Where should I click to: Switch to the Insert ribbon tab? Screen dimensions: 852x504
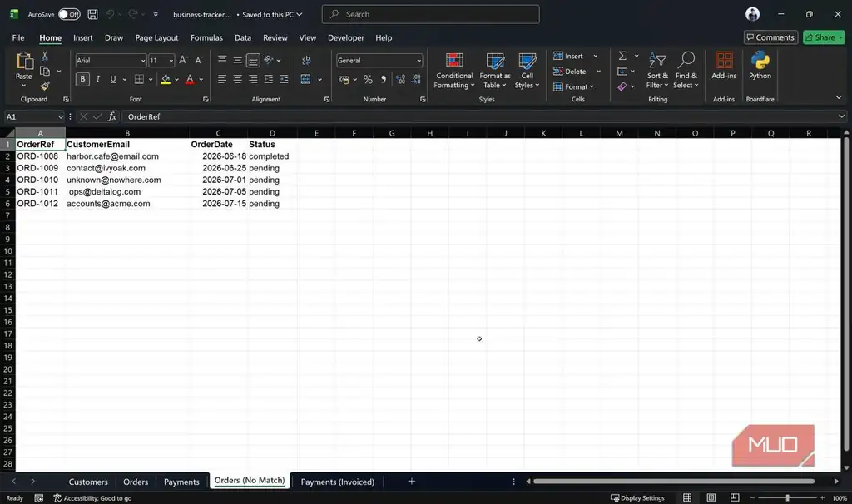pos(82,38)
